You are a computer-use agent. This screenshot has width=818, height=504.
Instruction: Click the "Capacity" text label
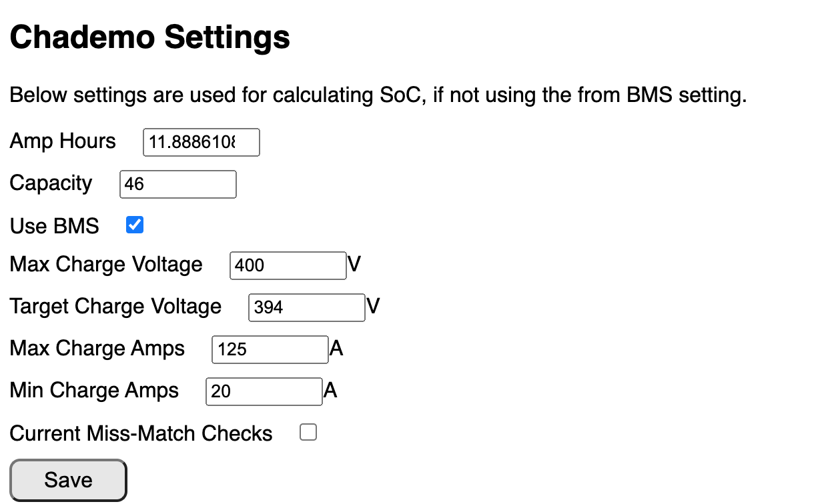[51, 183]
